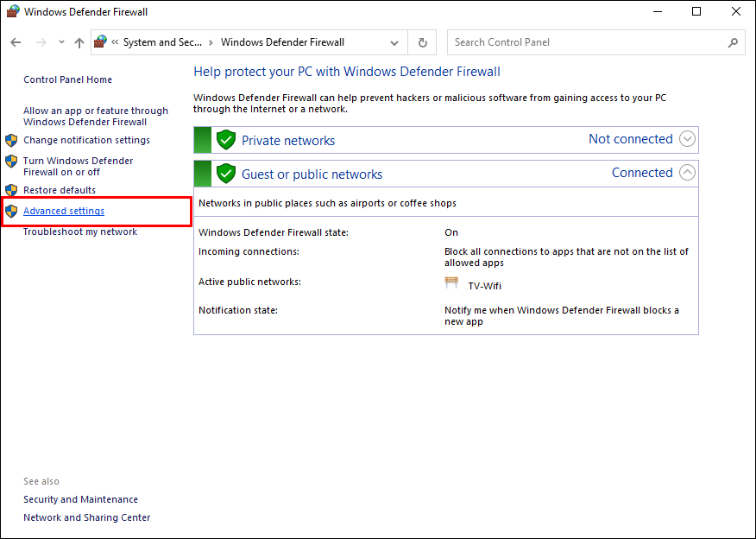Screen dimensions: 756x539
Task: Open Network and Sharing Center link
Action: click(x=87, y=517)
